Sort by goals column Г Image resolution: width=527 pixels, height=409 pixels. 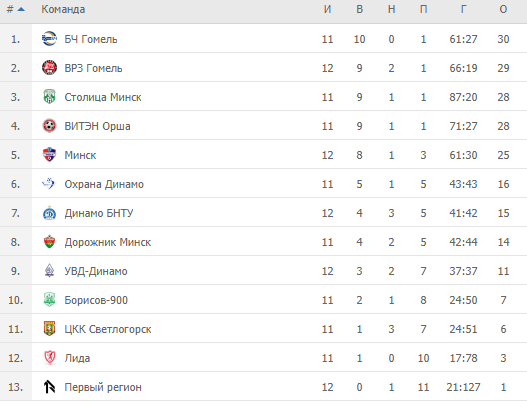pos(463,9)
